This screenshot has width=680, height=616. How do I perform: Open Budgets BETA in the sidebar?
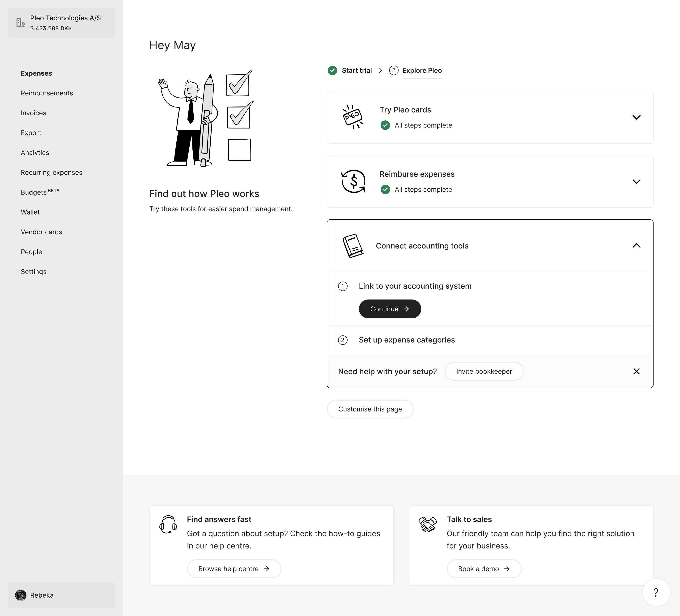(40, 192)
